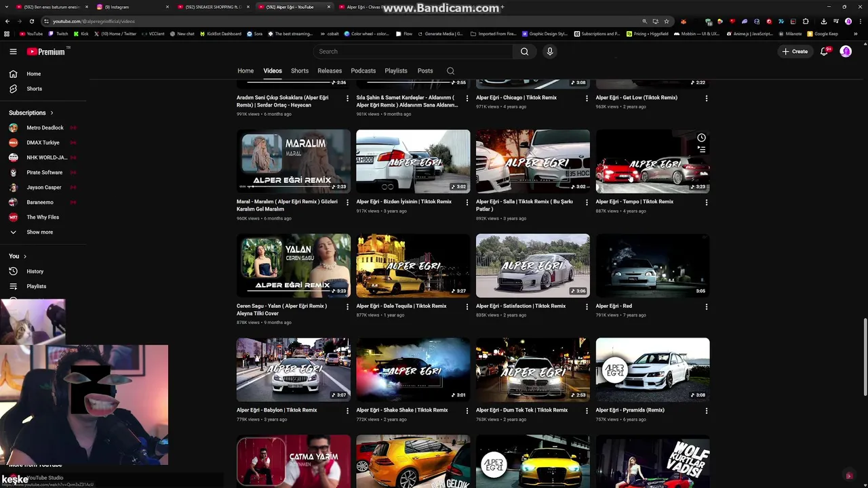The height and width of the screenshot is (488, 868).
Task: Open the options menu for Salla Tiktok Remix
Action: pos(587,202)
